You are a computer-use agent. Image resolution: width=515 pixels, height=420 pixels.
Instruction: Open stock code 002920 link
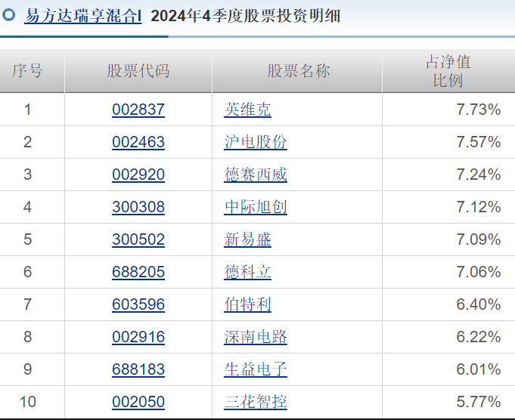[138, 174]
